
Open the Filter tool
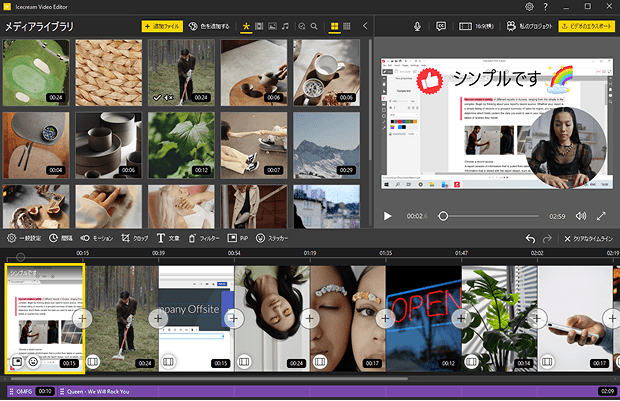pyautogui.click(x=203, y=238)
